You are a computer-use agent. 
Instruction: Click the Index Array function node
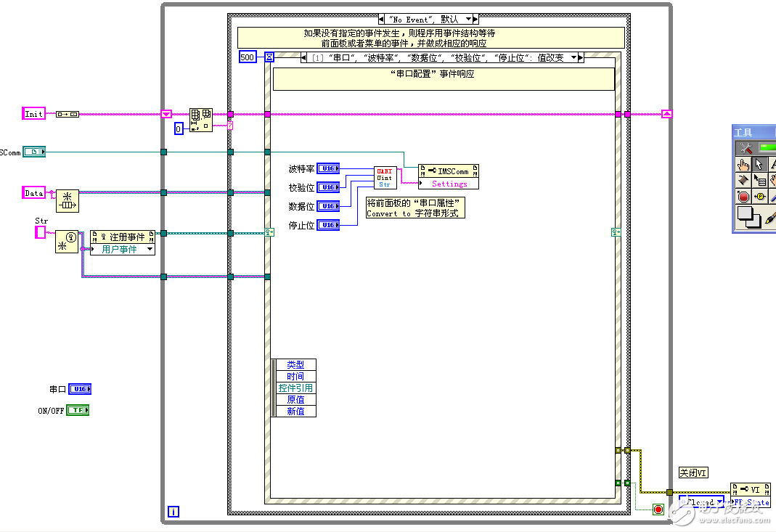tap(201, 120)
